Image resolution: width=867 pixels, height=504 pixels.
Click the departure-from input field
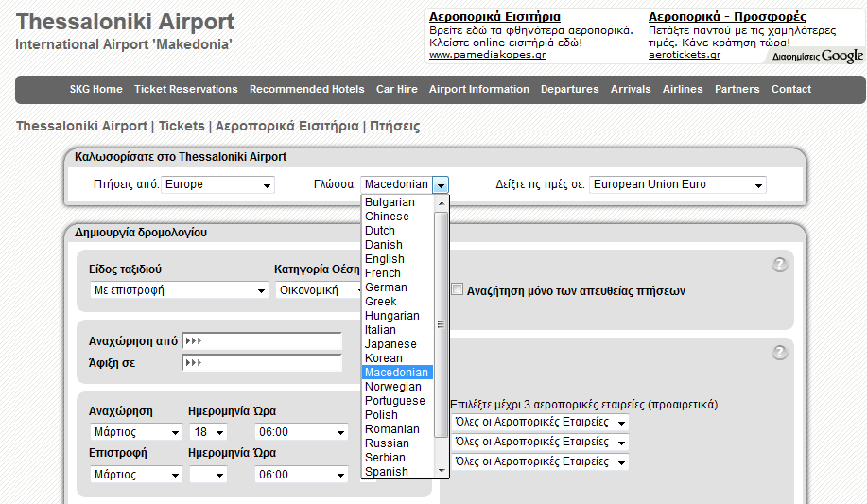point(262,341)
